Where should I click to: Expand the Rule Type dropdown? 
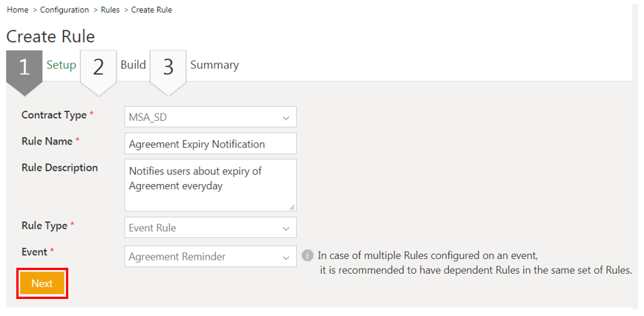[210, 228]
